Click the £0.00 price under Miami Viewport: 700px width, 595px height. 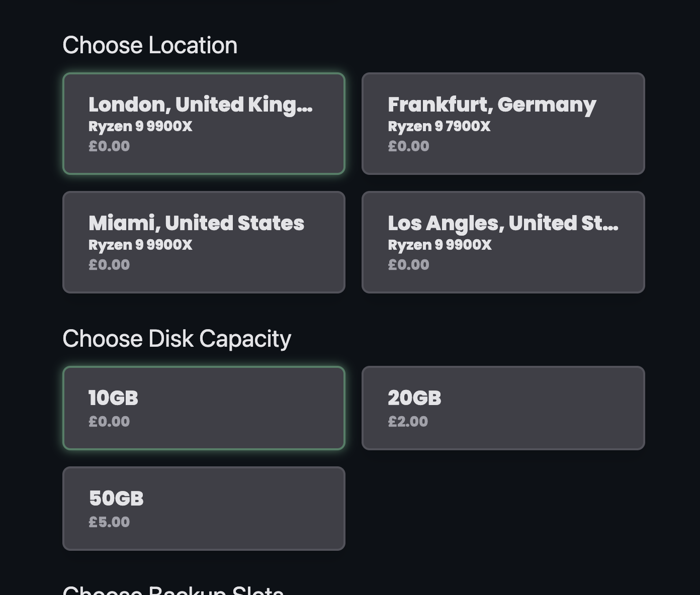click(109, 265)
